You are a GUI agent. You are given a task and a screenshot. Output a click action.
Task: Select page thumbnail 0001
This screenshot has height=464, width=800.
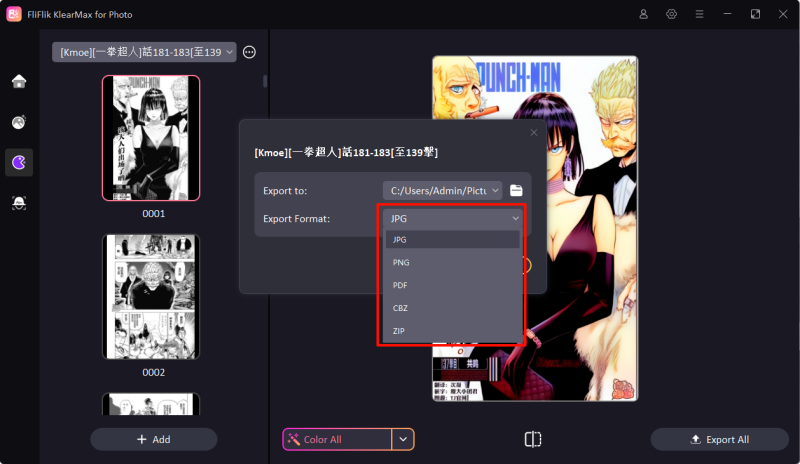[151, 138]
